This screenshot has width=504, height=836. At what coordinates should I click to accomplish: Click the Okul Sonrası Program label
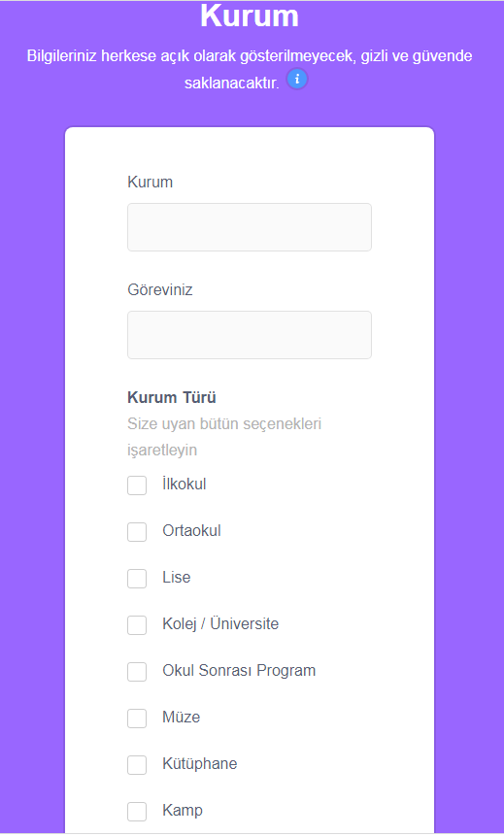[x=239, y=670]
